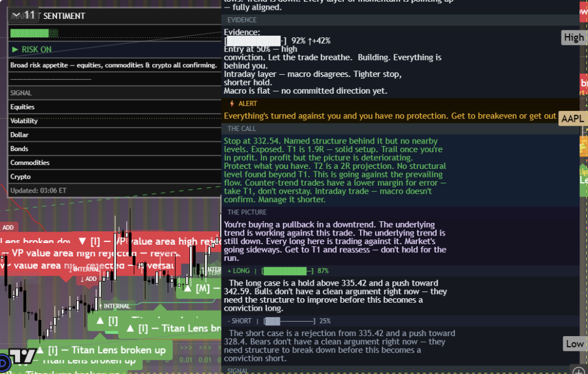The image size is (588, 374).
Task: Click the green market sentiment gauge bar
Action: 34,33
